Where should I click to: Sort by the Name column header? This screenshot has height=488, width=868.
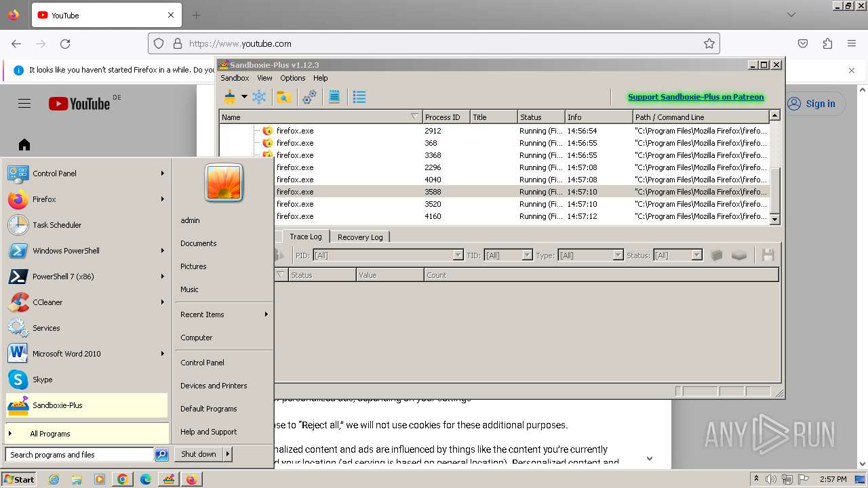(321, 117)
